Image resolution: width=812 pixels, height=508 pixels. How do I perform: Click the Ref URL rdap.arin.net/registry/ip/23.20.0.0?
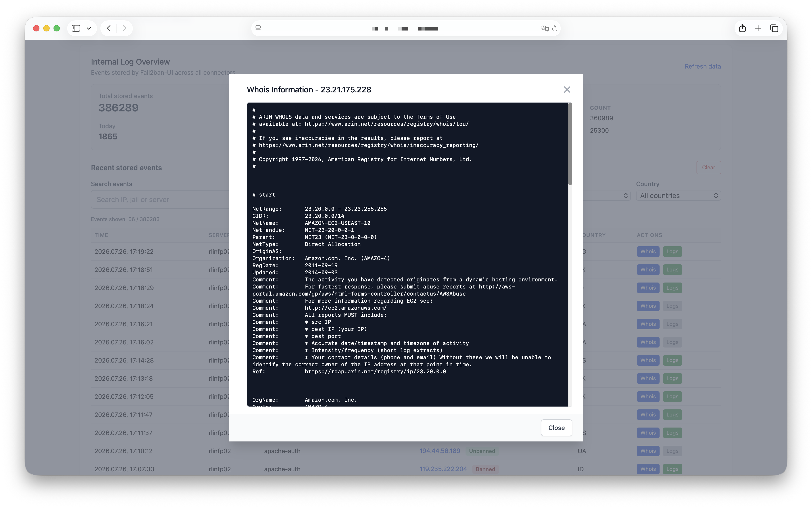375,372
